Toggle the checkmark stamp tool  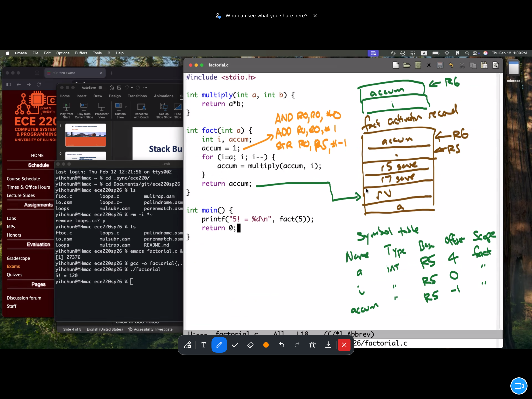pyautogui.click(x=235, y=345)
